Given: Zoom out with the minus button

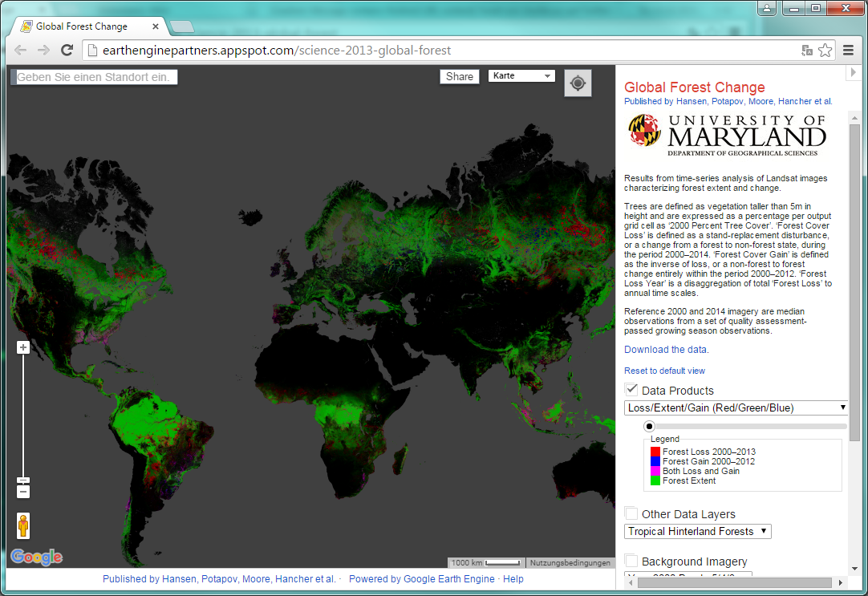Looking at the screenshot, I should [23, 491].
